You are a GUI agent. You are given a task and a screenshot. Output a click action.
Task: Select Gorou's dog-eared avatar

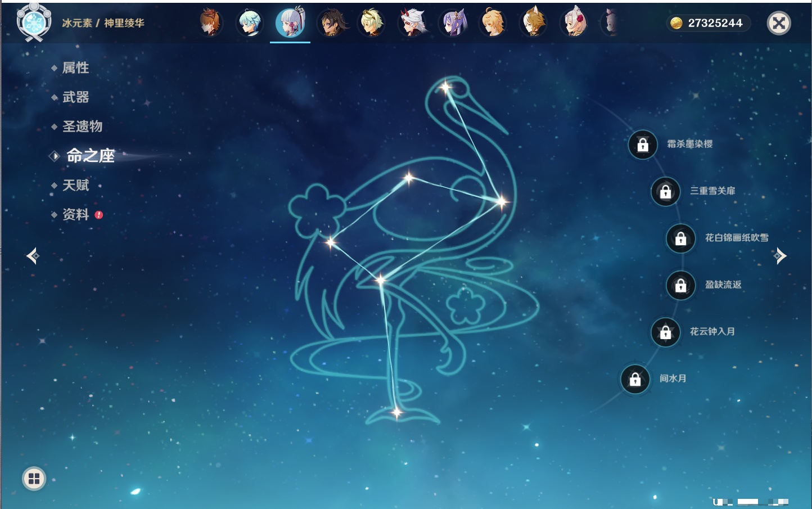click(534, 23)
